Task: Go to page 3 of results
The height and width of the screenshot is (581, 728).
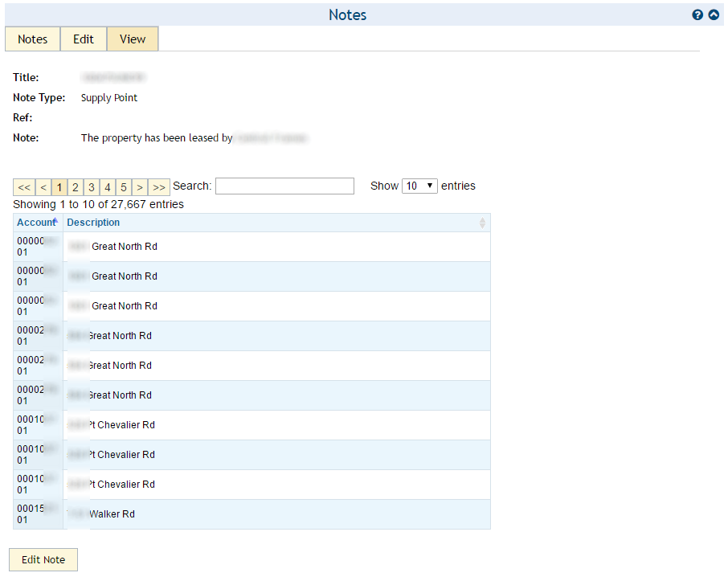Action: [x=92, y=187]
